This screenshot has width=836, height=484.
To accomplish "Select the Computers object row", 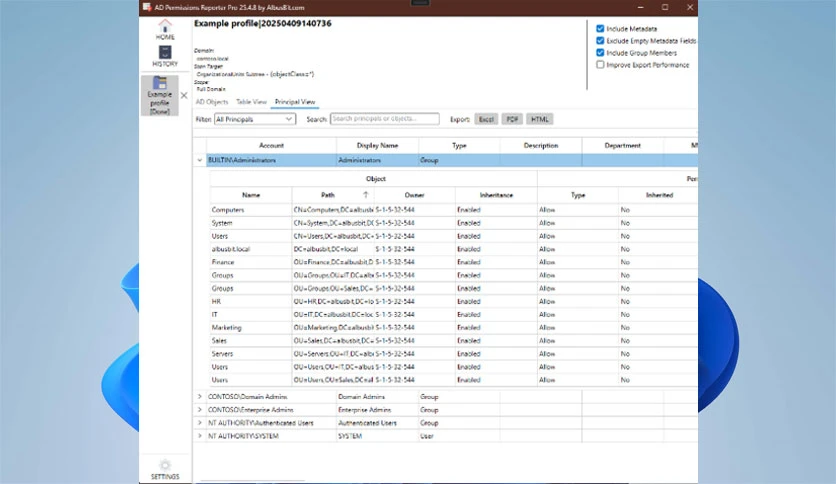I will point(454,209).
